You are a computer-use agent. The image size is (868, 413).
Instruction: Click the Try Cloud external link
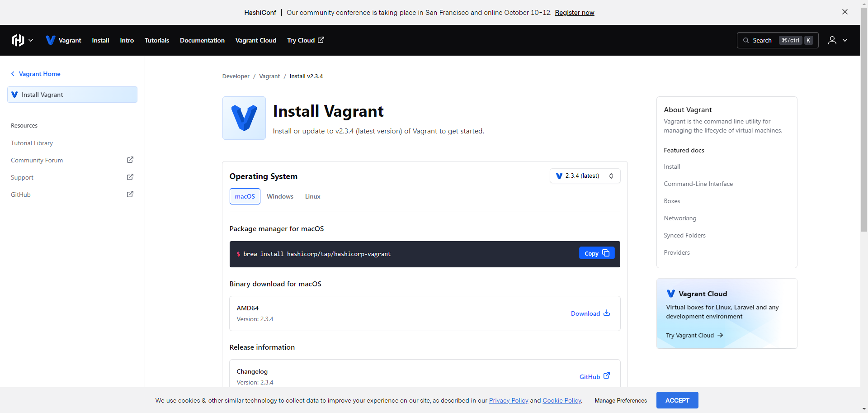(306, 40)
